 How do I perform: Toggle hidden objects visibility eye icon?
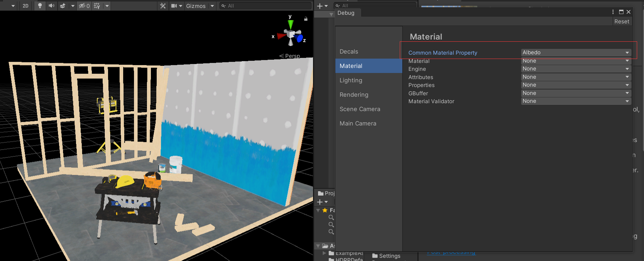point(84,6)
